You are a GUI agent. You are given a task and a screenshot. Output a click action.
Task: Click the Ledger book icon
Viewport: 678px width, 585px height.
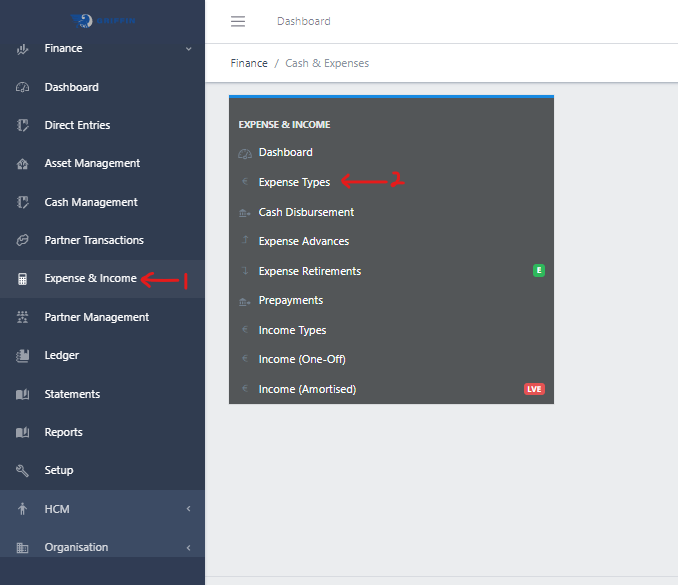[x=22, y=356]
